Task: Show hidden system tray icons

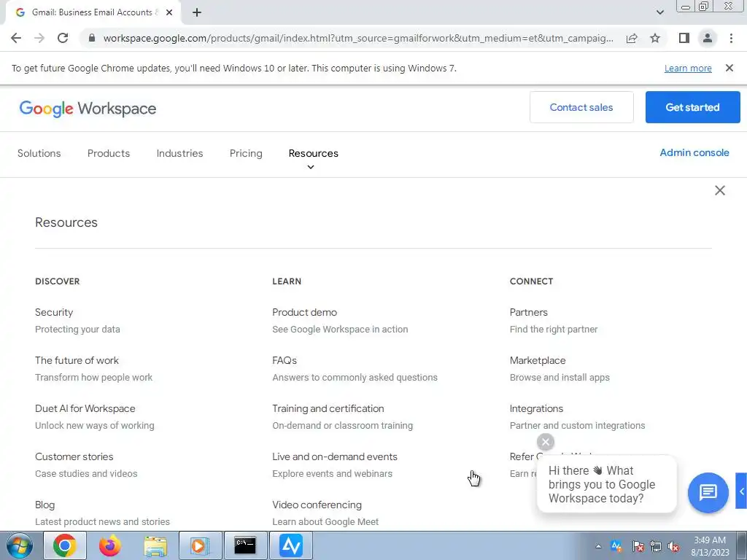Action: click(598, 546)
